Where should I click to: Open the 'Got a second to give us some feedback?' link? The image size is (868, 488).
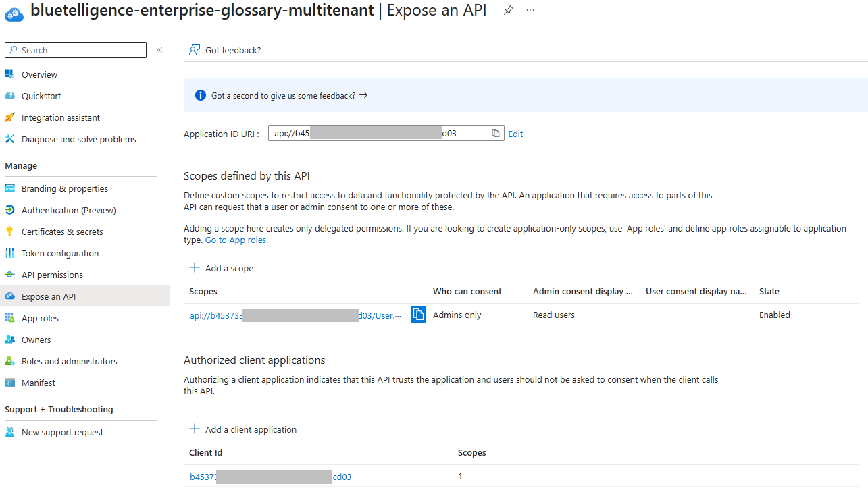[289, 96]
